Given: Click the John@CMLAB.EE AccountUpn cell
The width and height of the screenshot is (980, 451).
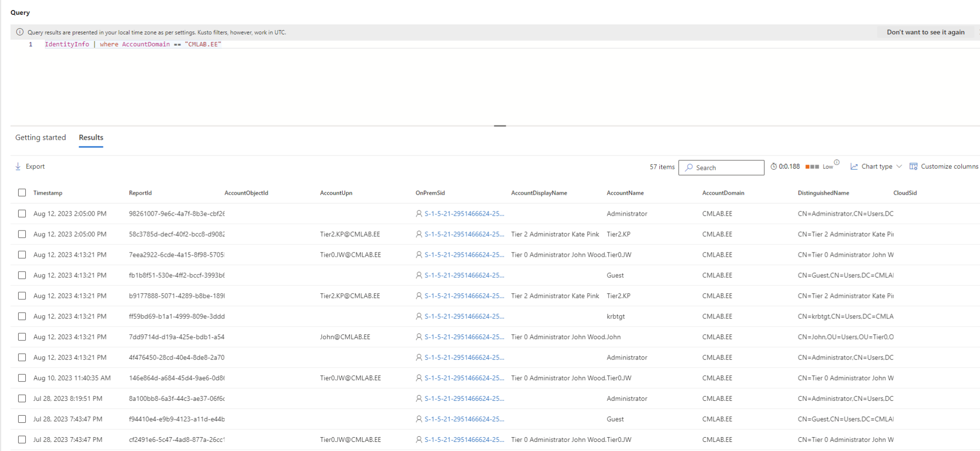Looking at the screenshot, I should click(345, 337).
